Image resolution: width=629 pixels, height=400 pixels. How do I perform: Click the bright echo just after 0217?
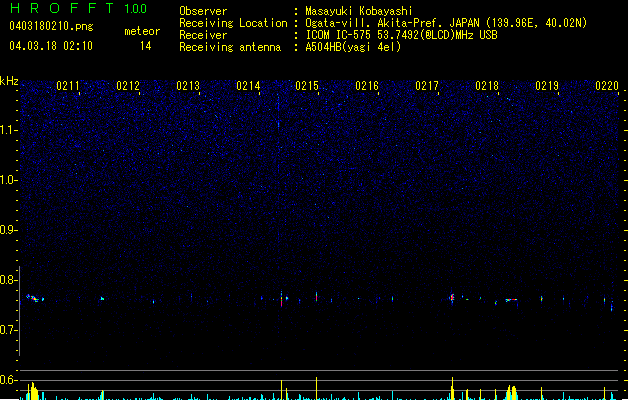[452, 298]
